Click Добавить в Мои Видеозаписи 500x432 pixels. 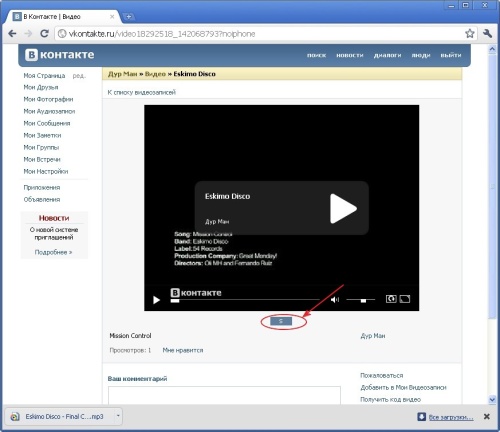pyautogui.click(x=403, y=387)
